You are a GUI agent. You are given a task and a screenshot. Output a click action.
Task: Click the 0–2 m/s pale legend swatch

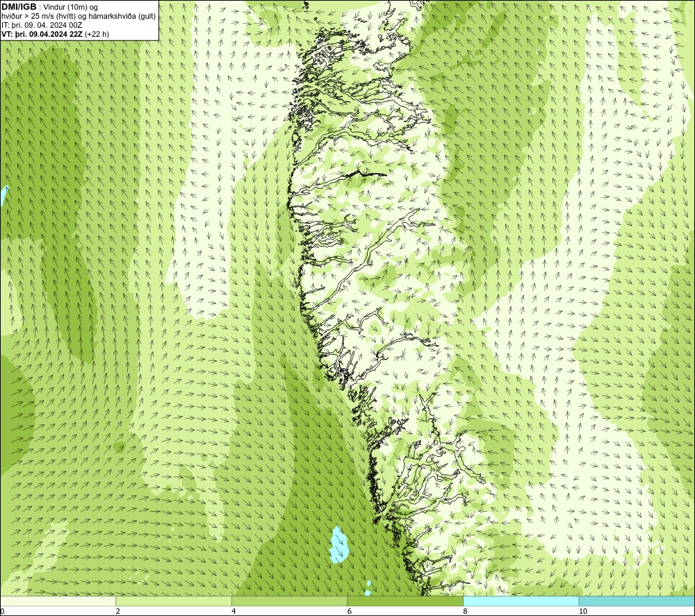pos(58,601)
